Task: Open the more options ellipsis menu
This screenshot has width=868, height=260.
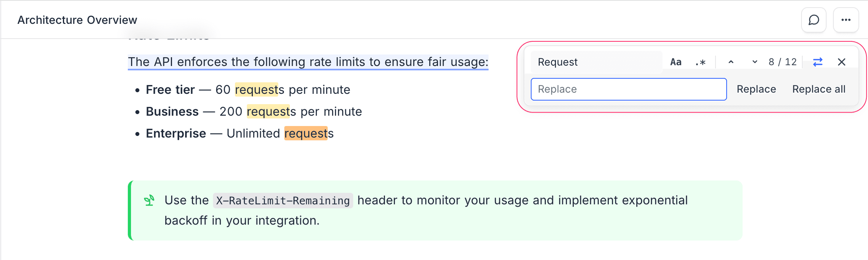Action: (x=846, y=20)
